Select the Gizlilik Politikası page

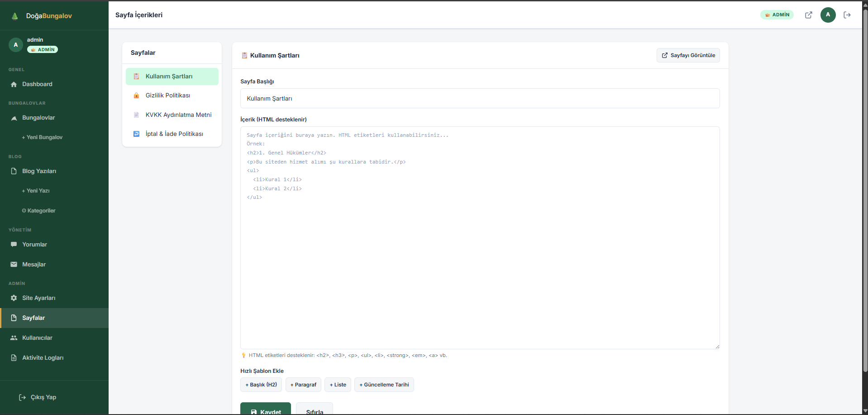pos(168,96)
